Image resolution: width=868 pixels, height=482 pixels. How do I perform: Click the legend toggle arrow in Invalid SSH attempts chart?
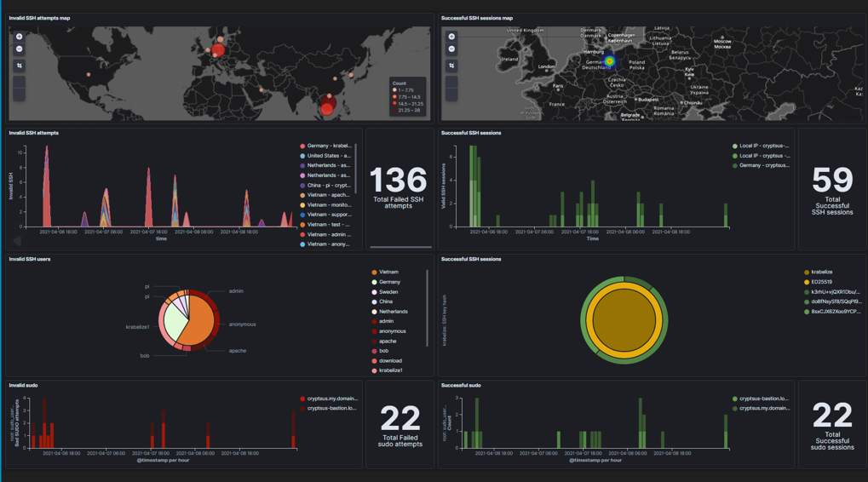(16, 241)
